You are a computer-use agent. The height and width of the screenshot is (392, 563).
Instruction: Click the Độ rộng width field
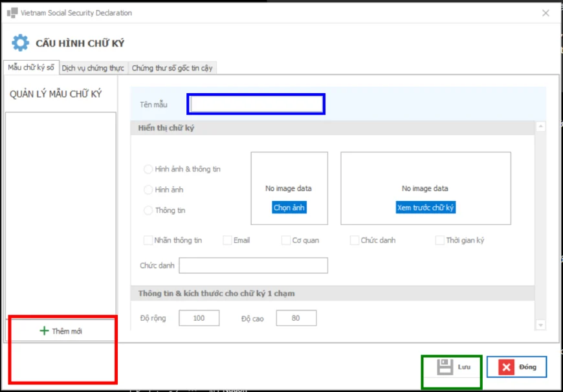[199, 318]
